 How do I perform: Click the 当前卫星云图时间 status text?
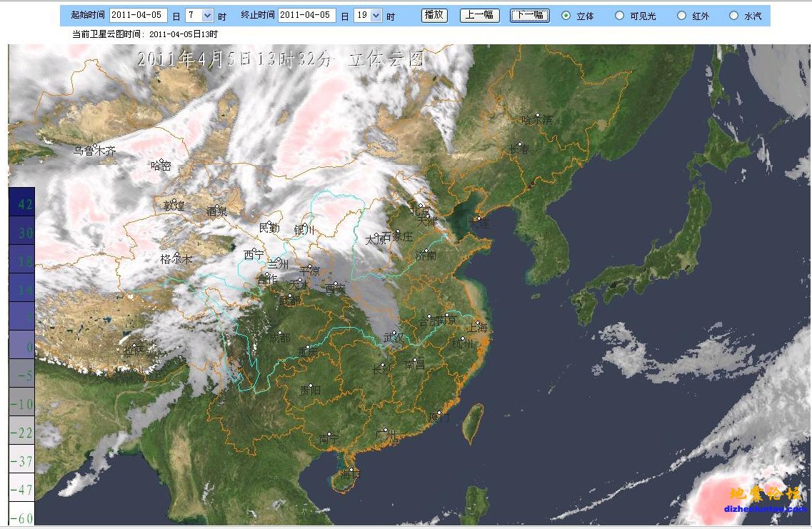(x=145, y=34)
